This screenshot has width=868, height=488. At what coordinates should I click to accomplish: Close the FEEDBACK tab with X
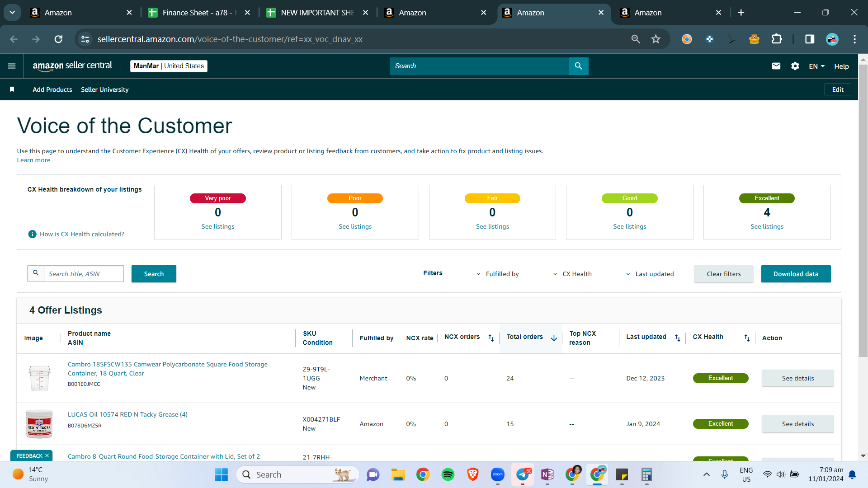[x=47, y=455]
